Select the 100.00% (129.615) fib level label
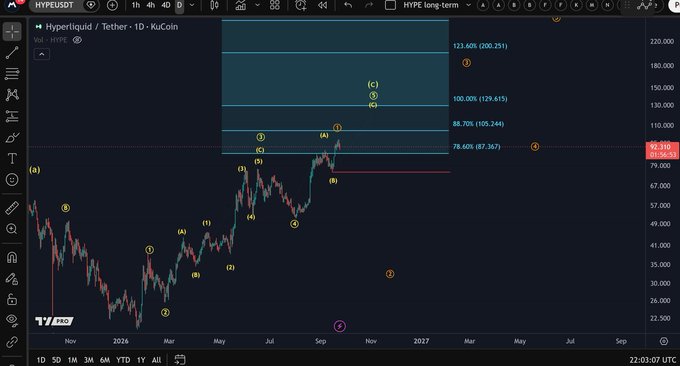 (480, 98)
